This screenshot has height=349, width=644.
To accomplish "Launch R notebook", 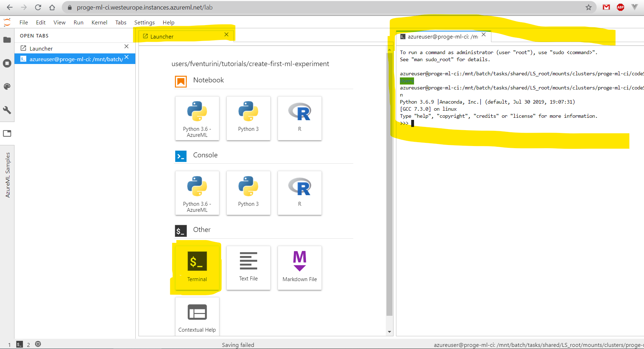I will pos(300,118).
